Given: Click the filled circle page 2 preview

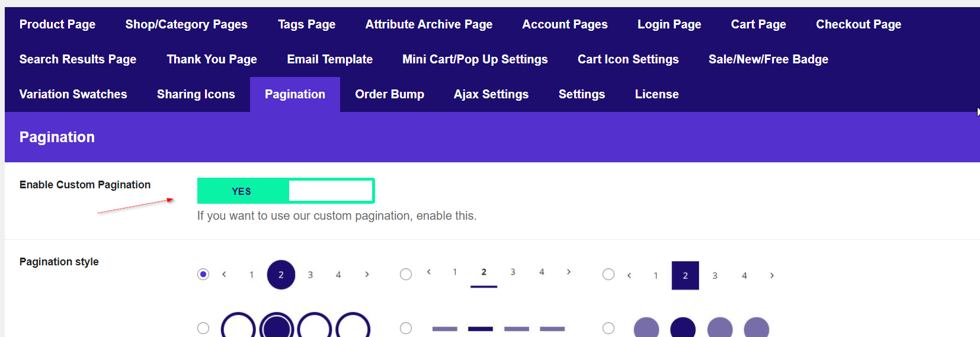Looking at the screenshot, I should pyautogui.click(x=281, y=275).
